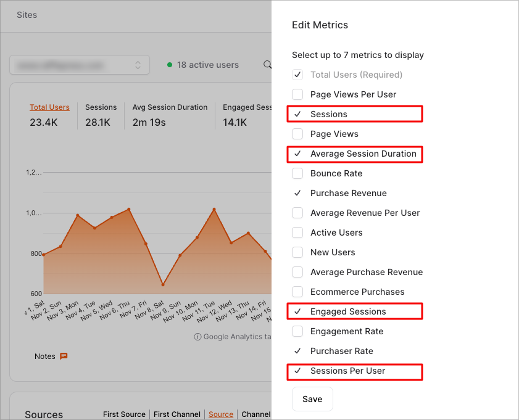Click the orange Notes comment icon
This screenshot has height=420, width=519.
click(64, 356)
